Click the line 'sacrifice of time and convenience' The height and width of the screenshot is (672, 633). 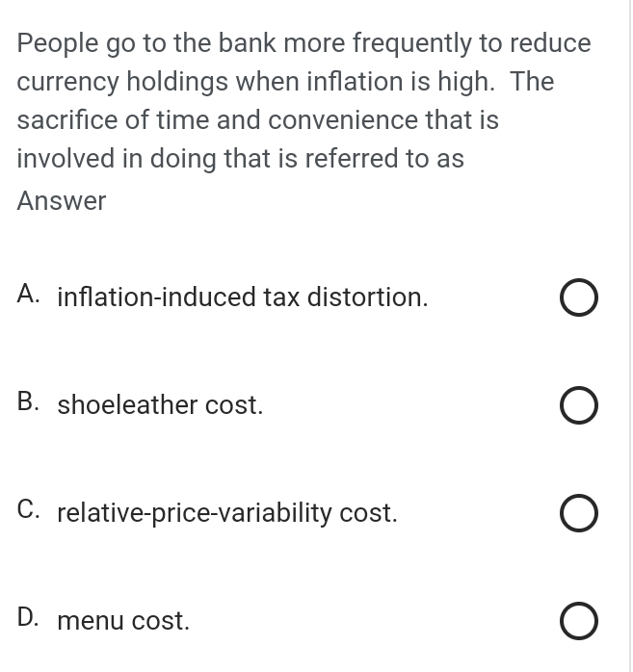pos(258,119)
